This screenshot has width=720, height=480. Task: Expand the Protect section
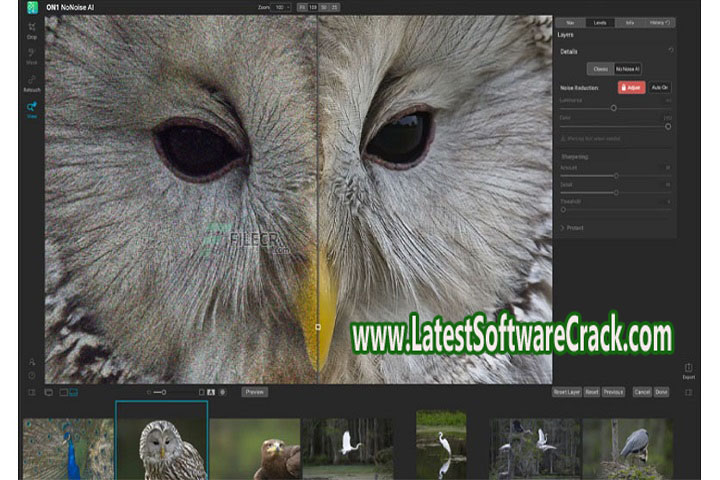(575, 228)
